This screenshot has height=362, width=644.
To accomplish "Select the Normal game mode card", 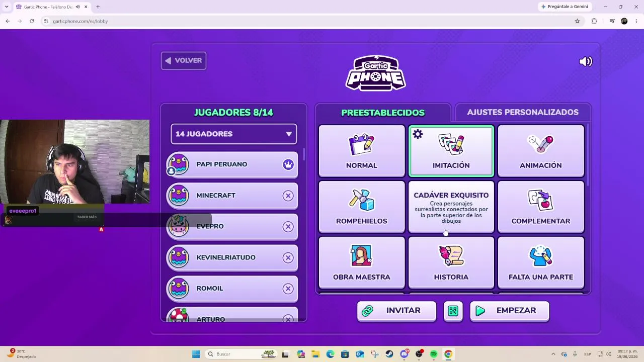I will click(x=362, y=151).
